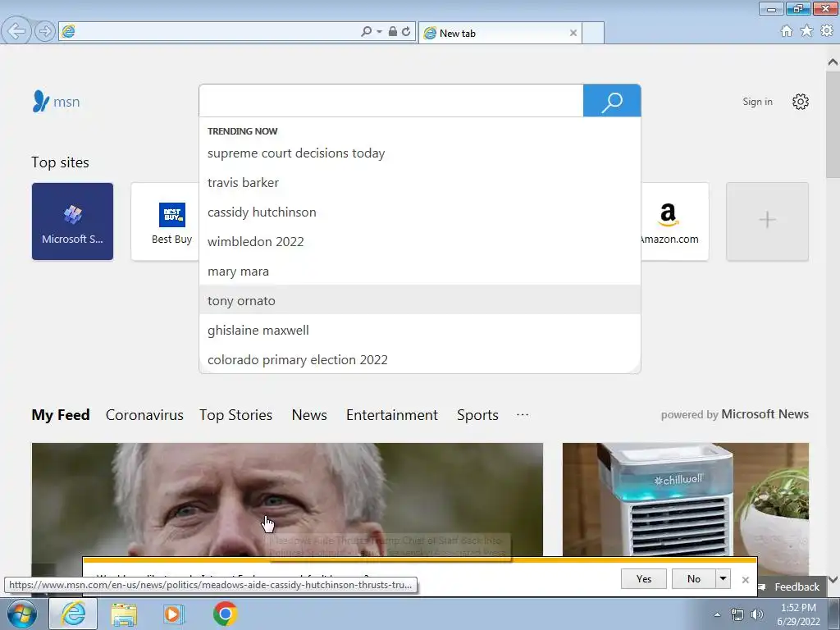Close the New tab tab

tap(573, 33)
